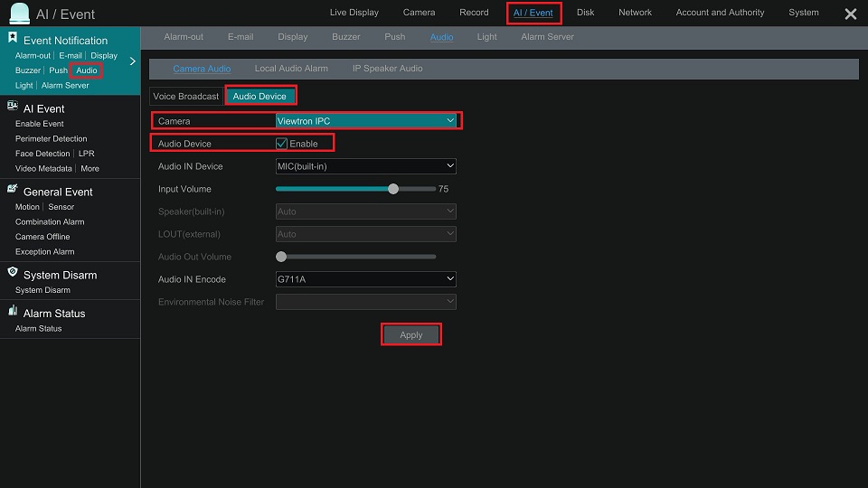The height and width of the screenshot is (488, 868).
Task: Open the Camera dropdown showing Viewtron IPC
Action: [366, 120]
